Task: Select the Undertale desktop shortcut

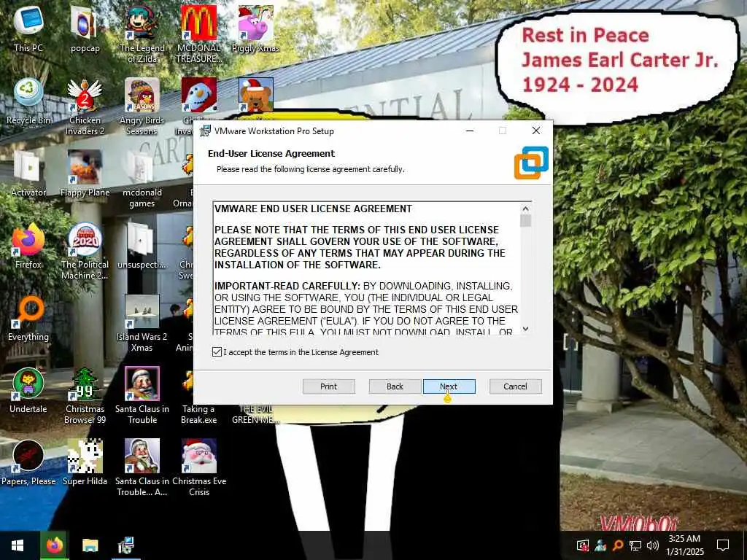Action: [28, 391]
